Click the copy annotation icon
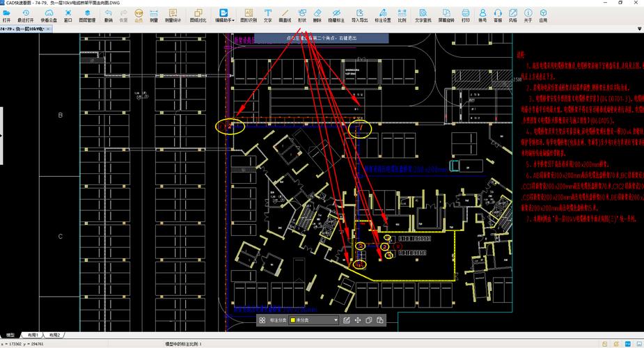 (x=369, y=320)
